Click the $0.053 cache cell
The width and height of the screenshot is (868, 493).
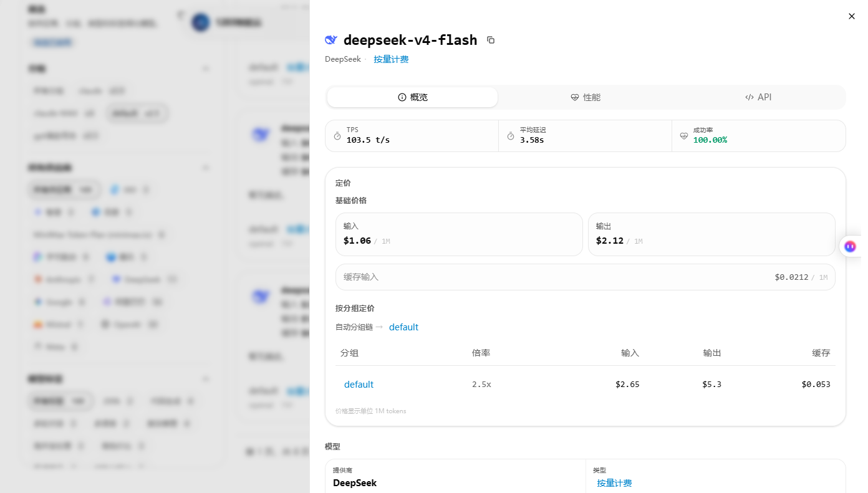[816, 385]
